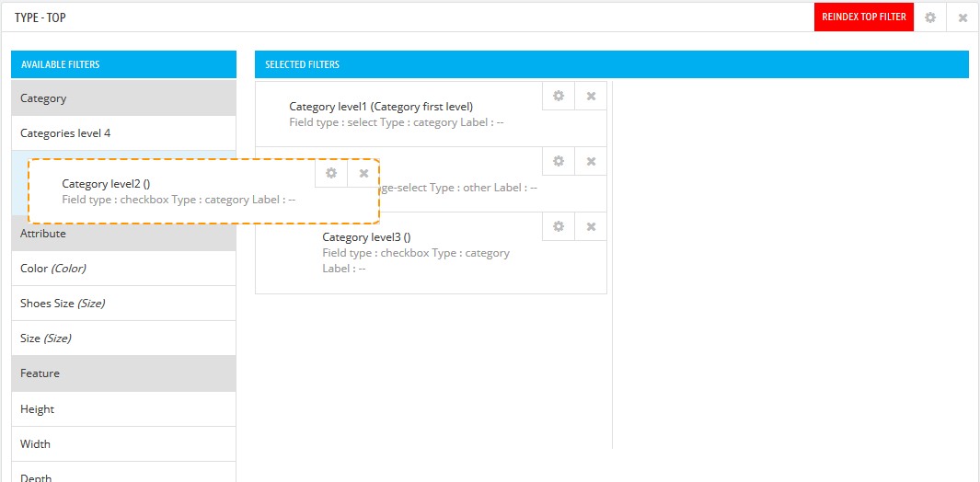980x482 pixels.
Task: Click the Category level3 () title
Action: click(x=366, y=237)
